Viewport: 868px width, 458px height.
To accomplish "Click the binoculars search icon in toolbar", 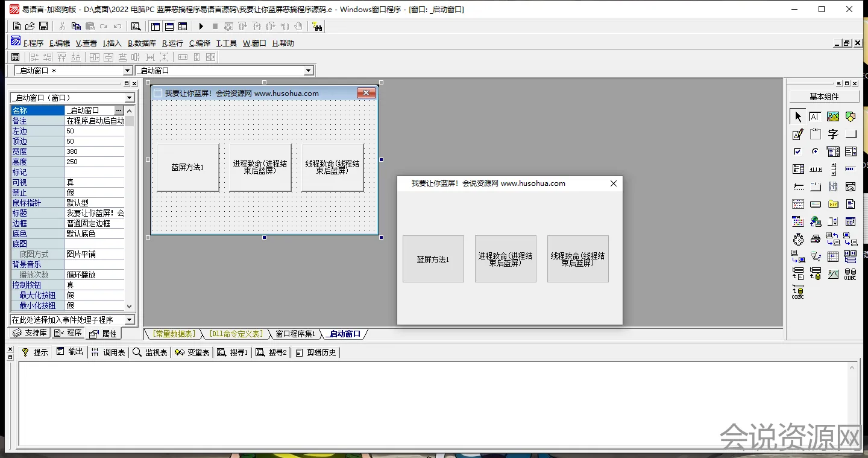I will (x=317, y=27).
